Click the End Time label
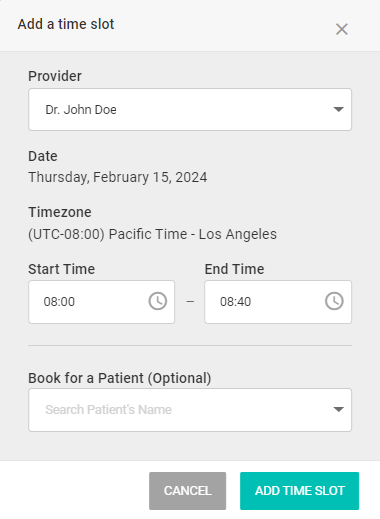The image size is (380, 519). click(x=234, y=269)
